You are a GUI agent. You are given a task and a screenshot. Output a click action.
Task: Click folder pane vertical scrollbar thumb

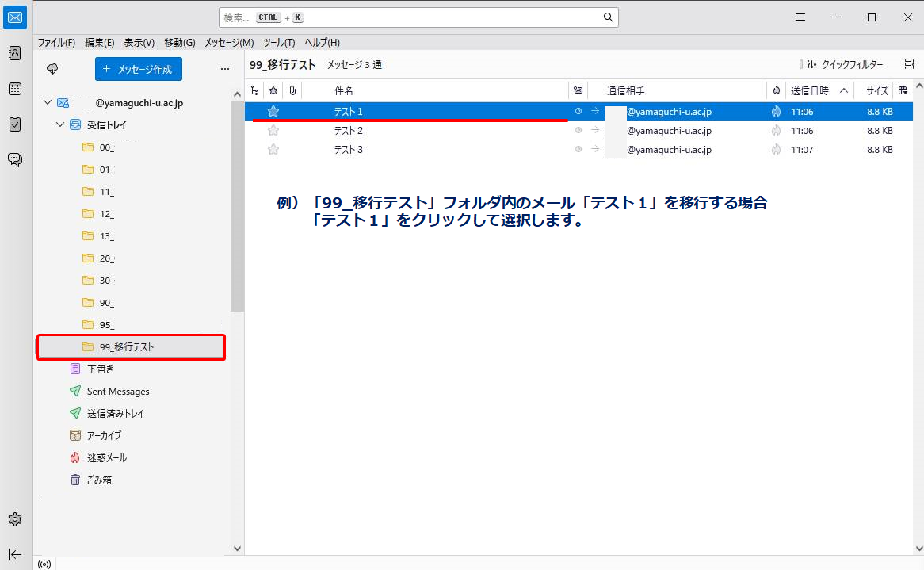[x=237, y=206]
